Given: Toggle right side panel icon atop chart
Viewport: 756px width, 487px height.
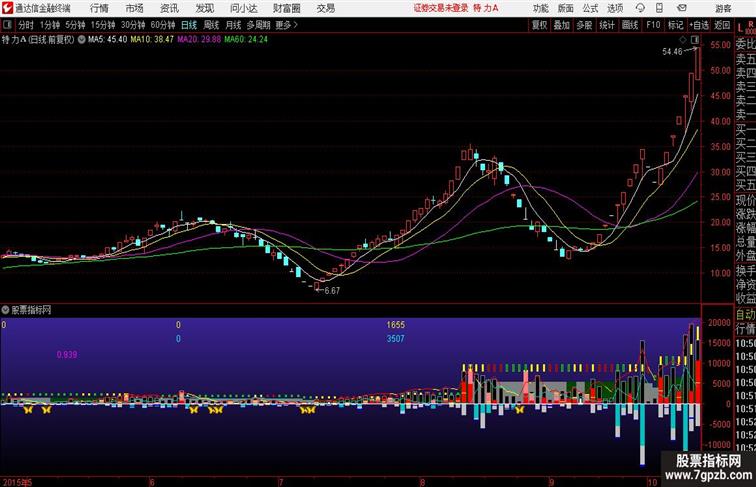Looking at the screenshot, I should click(x=695, y=40).
